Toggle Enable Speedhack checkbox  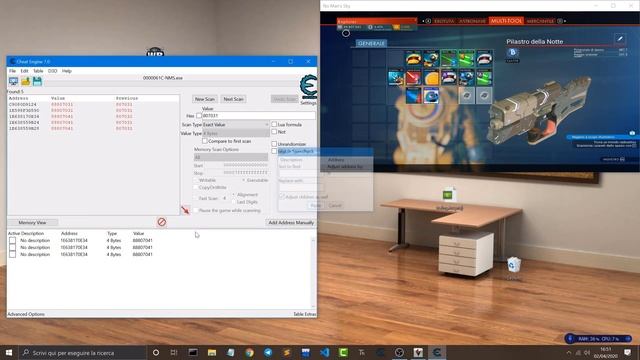pos(274,151)
